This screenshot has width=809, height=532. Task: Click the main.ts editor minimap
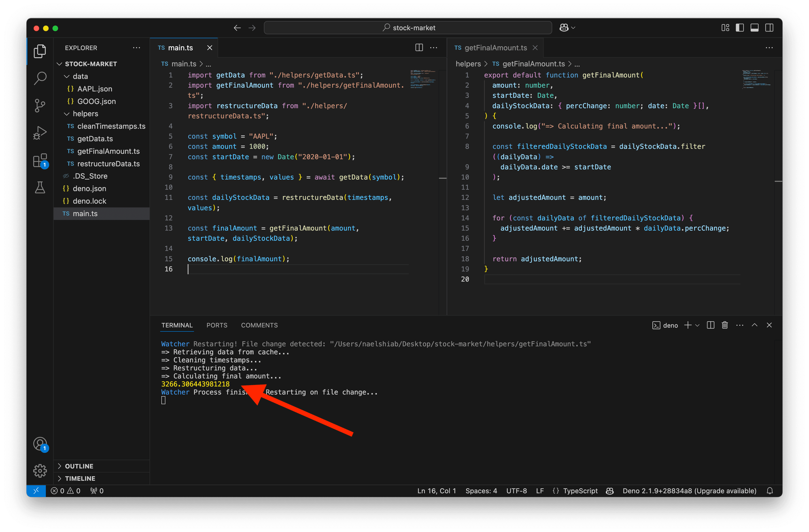(423, 79)
